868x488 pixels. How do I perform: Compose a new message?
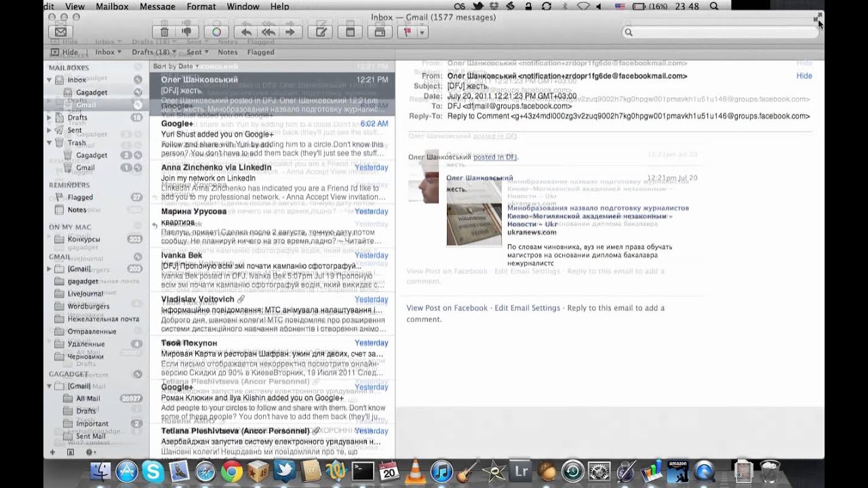321,31
